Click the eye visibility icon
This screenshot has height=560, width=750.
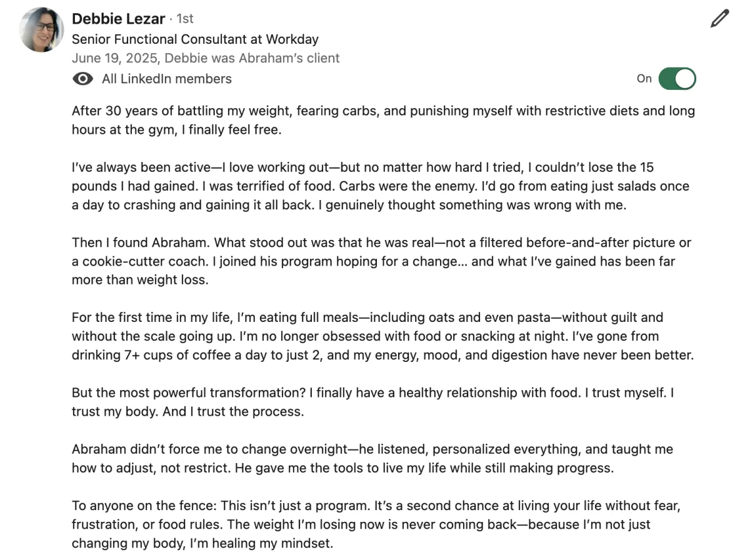(82, 79)
